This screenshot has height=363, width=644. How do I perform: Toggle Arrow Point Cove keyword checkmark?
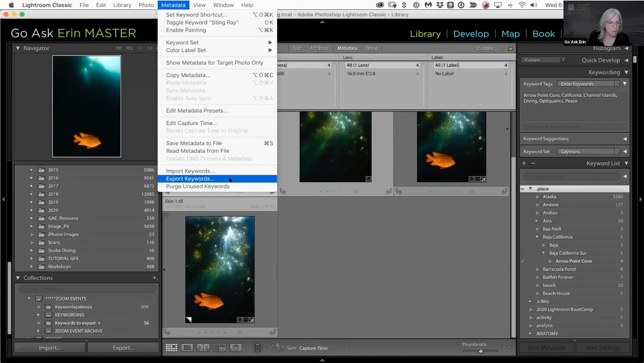[x=523, y=261]
